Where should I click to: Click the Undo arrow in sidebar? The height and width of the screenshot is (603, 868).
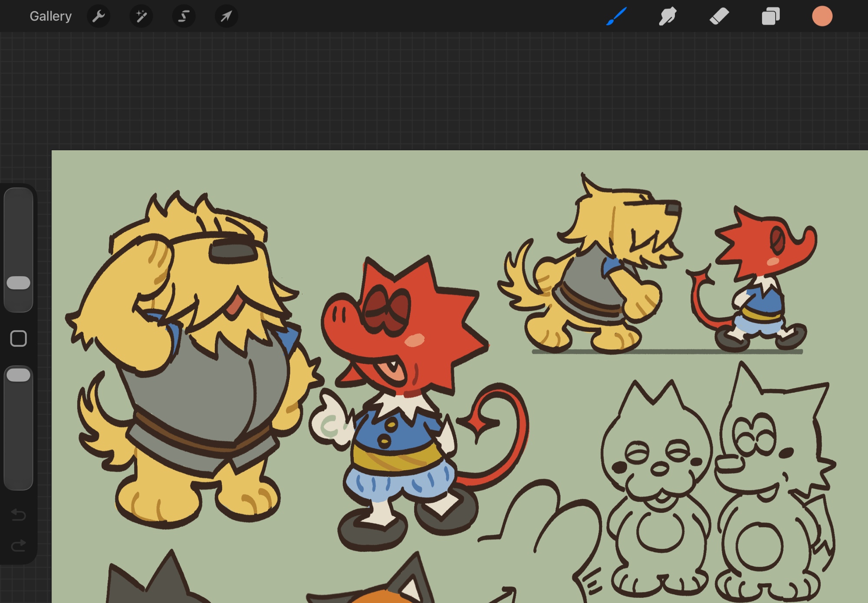(x=19, y=515)
